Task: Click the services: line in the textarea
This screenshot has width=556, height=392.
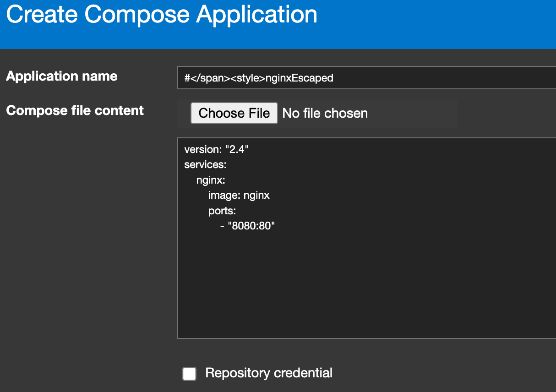Action: coord(205,164)
